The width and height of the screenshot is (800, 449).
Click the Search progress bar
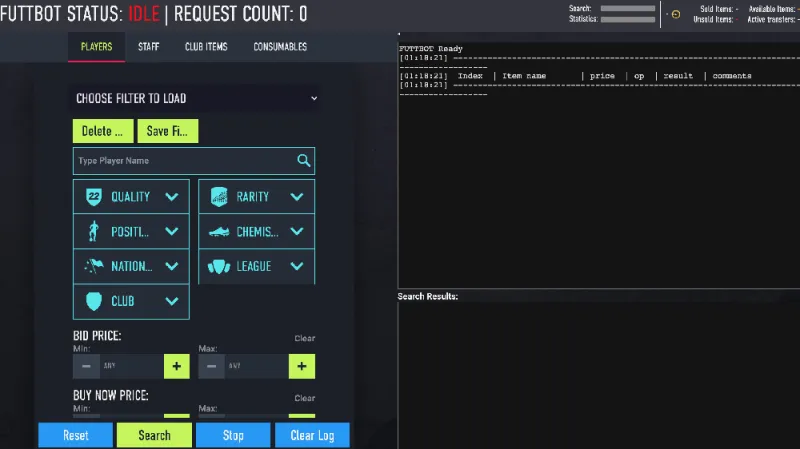click(628, 9)
